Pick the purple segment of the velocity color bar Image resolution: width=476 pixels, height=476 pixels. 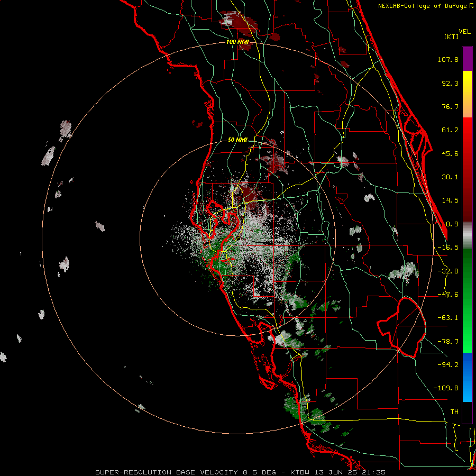(467, 59)
